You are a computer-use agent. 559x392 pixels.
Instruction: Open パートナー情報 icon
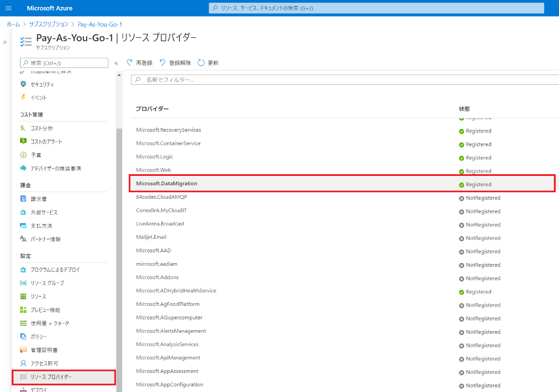point(23,239)
